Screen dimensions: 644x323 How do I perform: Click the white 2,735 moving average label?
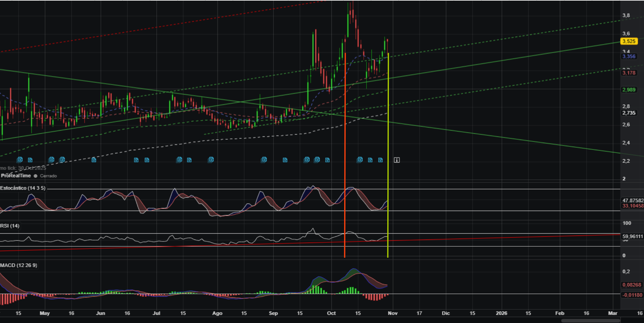[x=629, y=113]
